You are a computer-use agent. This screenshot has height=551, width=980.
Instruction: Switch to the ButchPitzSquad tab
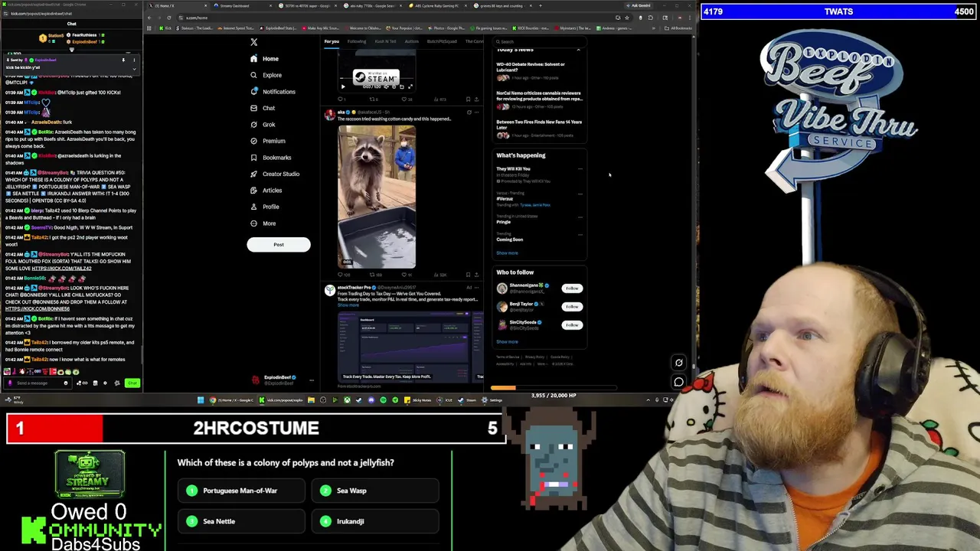tap(442, 41)
